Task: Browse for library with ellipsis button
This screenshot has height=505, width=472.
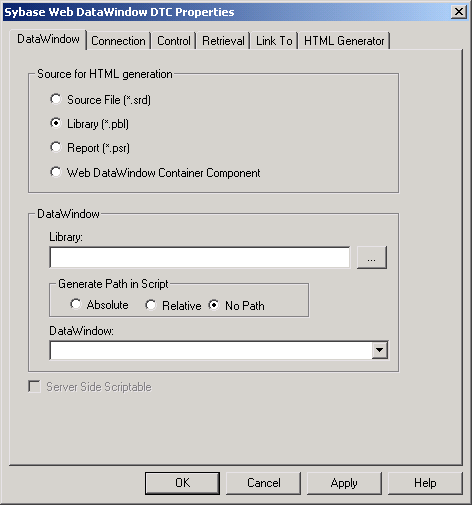Action: pos(372,257)
